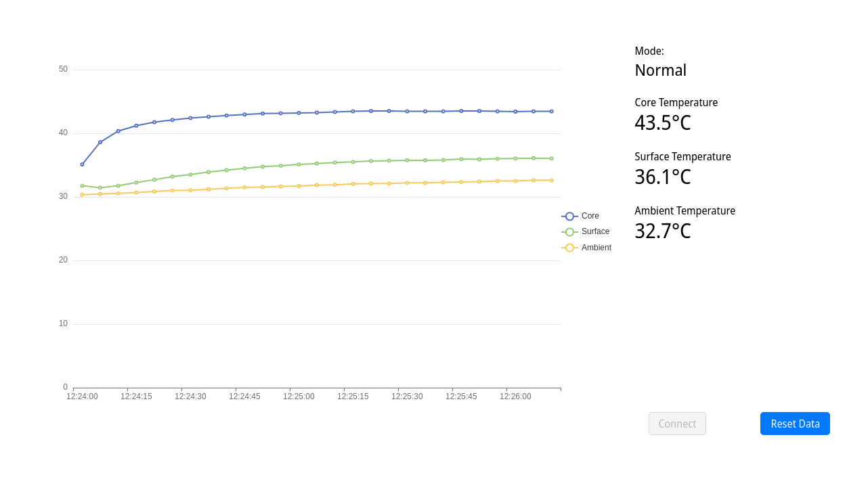Click the green Surface legend marker

(x=569, y=231)
